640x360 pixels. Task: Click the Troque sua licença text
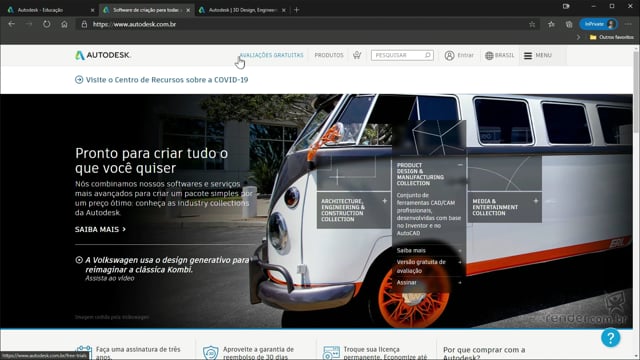[385, 353]
